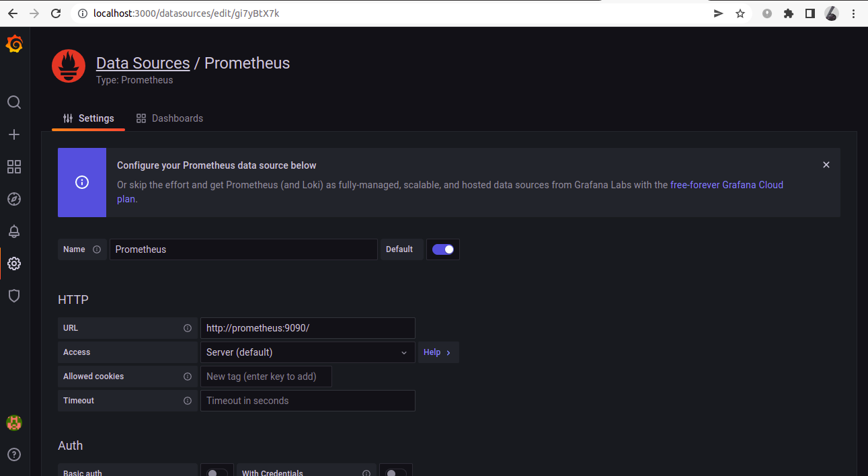Click the HTTP section heading

click(x=73, y=300)
